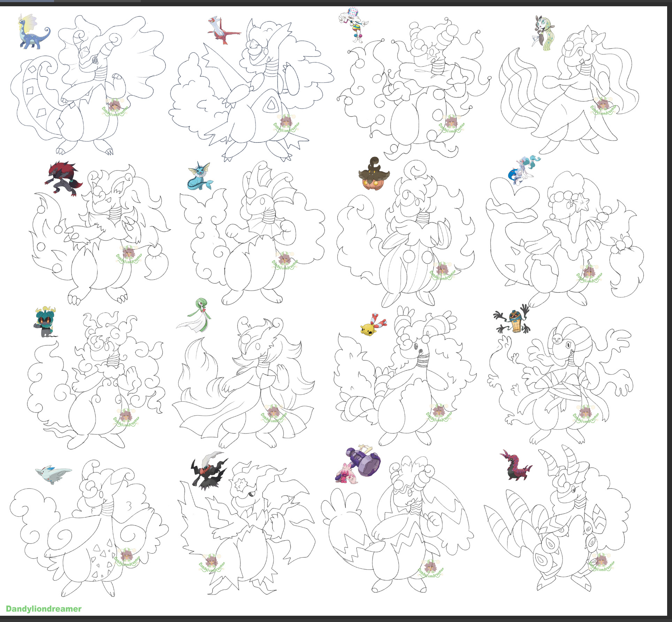Select the blue Vaporeon reference image

pos(200,176)
